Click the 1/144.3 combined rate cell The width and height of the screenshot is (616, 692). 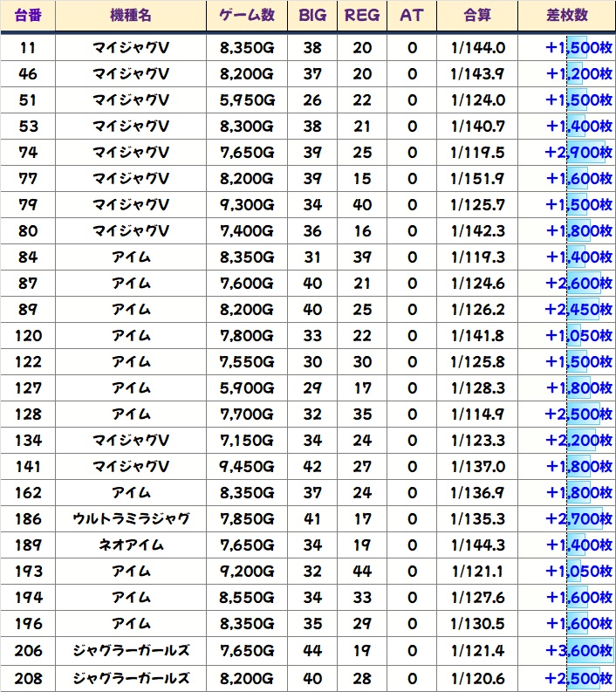tap(477, 545)
